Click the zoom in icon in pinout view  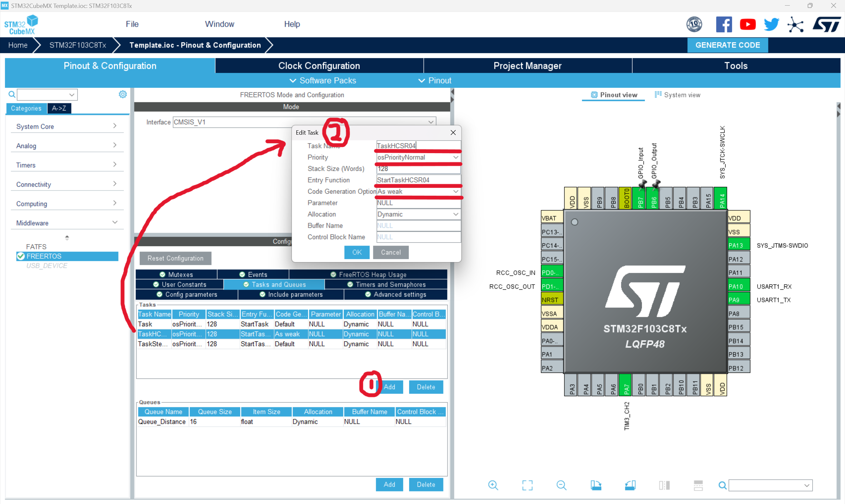pos(493,485)
